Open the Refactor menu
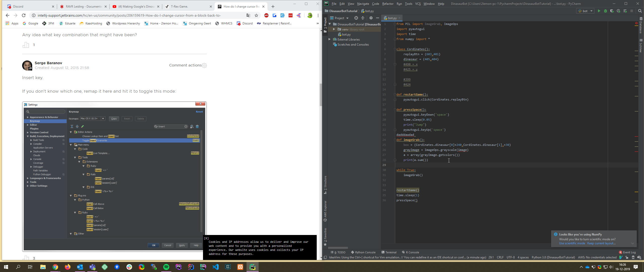The height and width of the screenshot is (272, 644). [x=388, y=4]
